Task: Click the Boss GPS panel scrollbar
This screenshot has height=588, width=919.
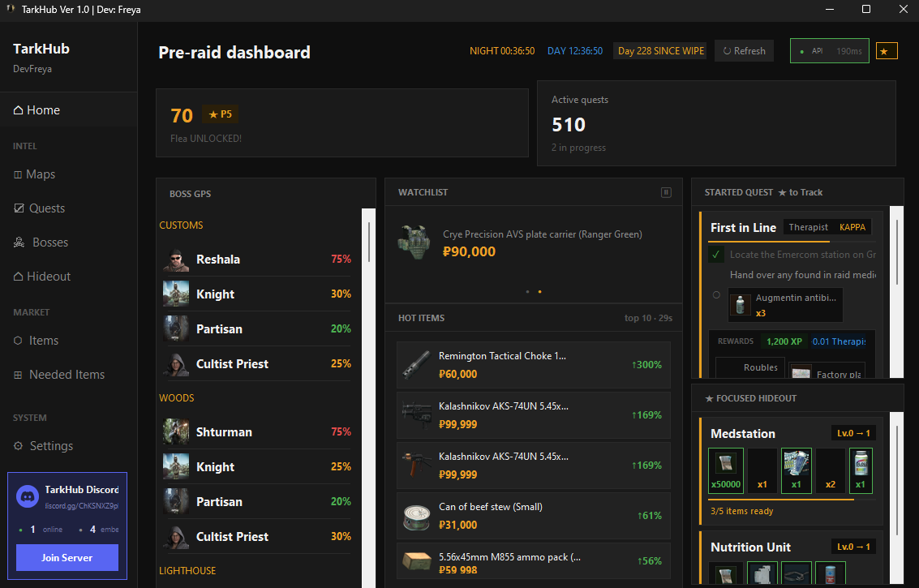Action: (369, 242)
